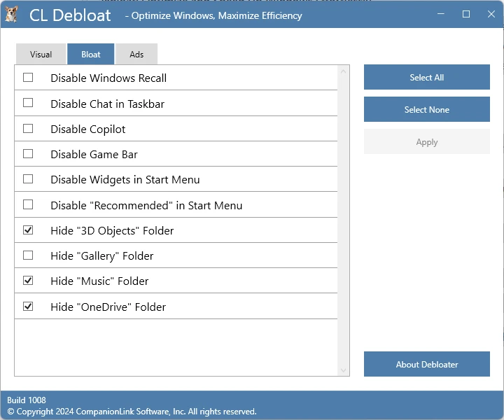
Task: Uncheck Hide "Music" Folder checkbox
Action: tap(28, 281)
